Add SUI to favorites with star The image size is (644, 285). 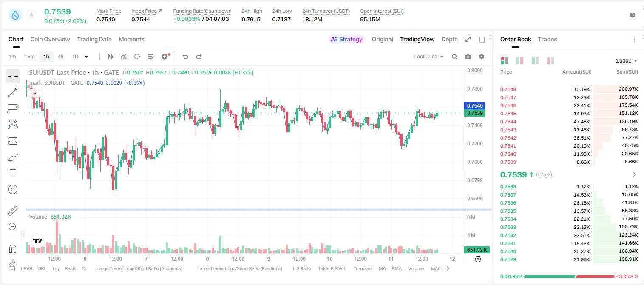(31, 15)
